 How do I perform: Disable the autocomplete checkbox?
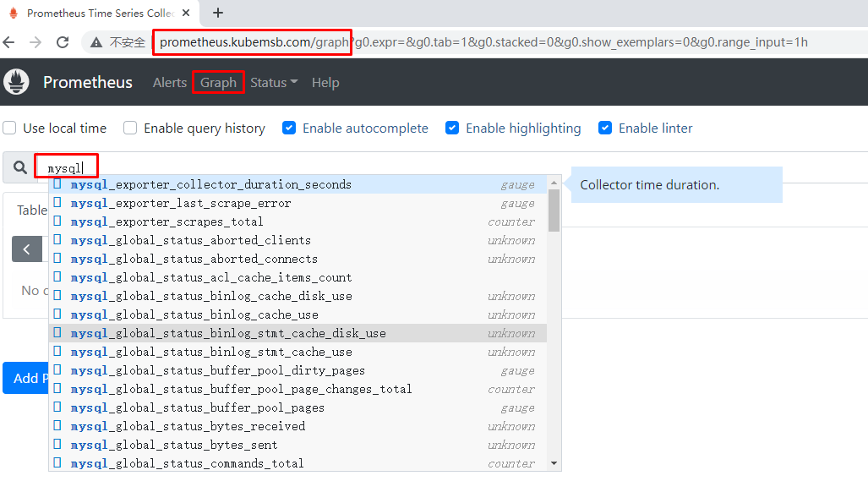coord(289,128)
